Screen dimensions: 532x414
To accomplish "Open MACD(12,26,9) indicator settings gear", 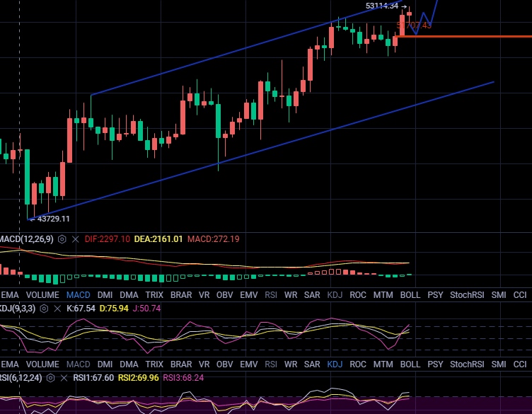I will coord(62,239).
